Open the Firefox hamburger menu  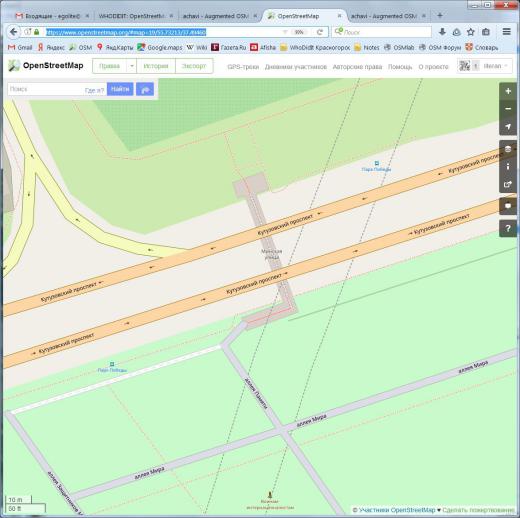pyautogui.click(x=507, y=32)
